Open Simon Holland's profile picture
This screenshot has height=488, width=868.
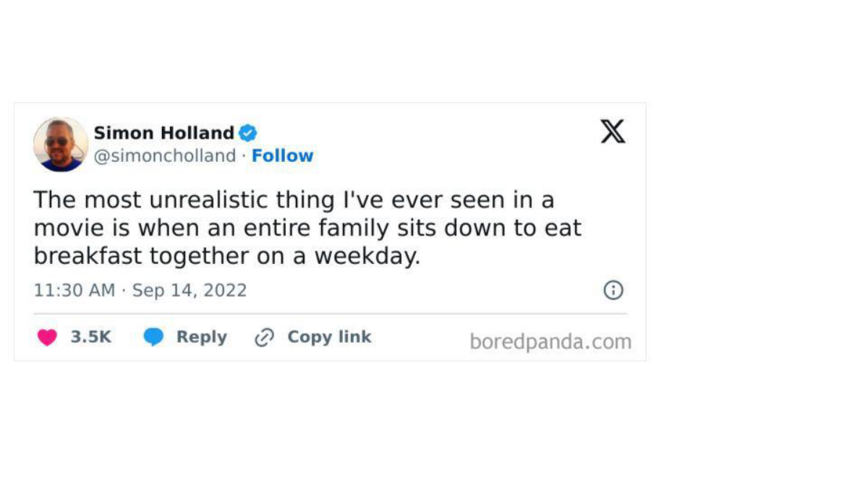(61, 144)
